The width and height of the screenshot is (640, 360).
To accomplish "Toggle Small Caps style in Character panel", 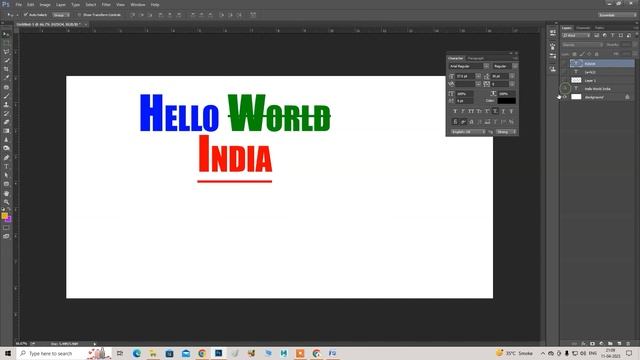I will 479,111.
